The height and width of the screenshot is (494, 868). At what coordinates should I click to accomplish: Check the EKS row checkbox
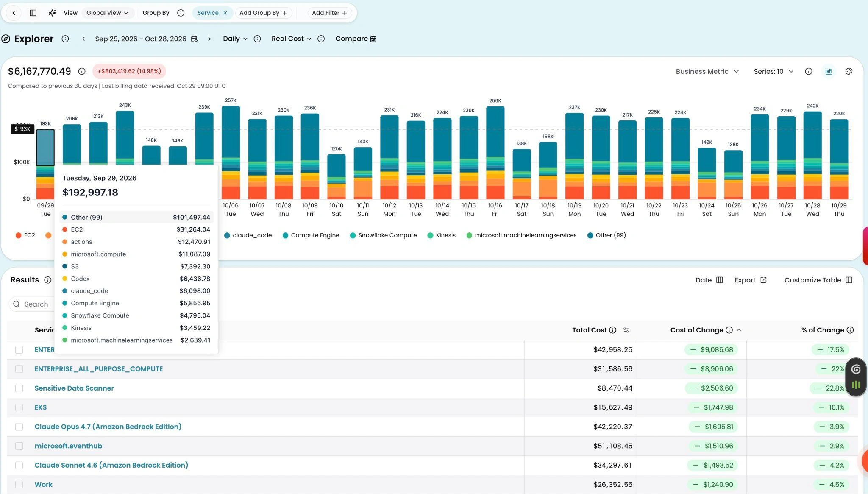point(19,407)
